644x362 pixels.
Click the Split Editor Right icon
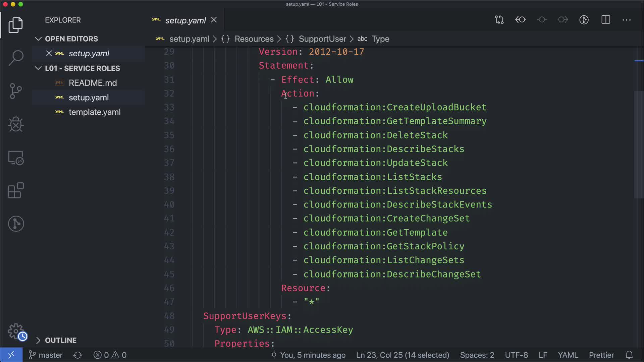(x=605, y=20)
